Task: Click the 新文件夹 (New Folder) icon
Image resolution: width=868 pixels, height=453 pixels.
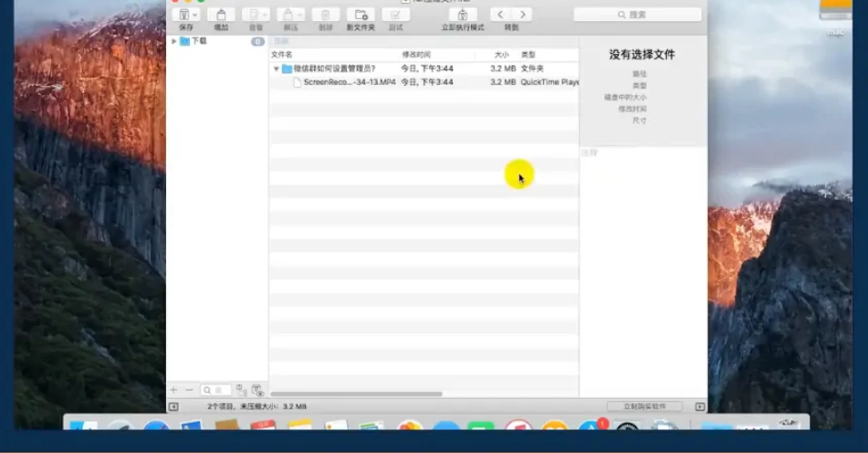Action: pyautogui.click(x=360, y=15)
